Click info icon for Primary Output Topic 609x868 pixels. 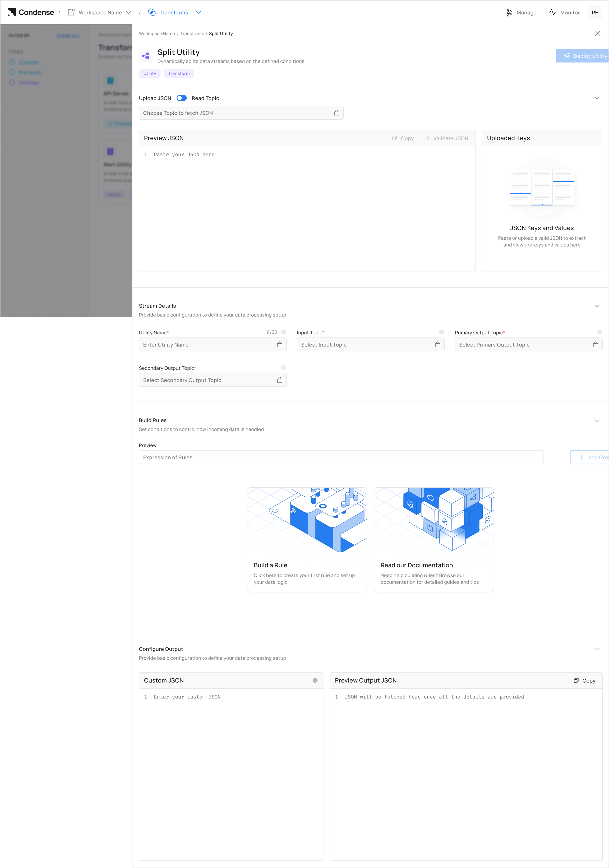point(599,332)
